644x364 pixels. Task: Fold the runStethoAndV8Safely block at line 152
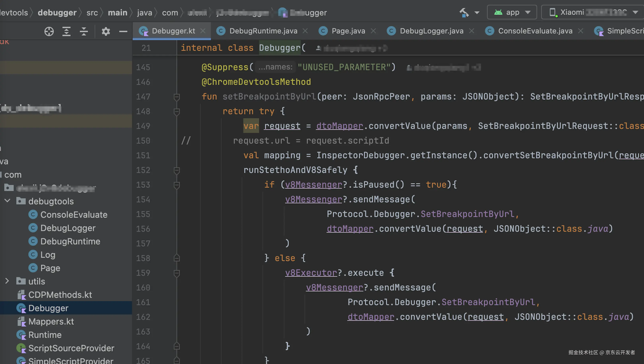(x=177, y=170)
